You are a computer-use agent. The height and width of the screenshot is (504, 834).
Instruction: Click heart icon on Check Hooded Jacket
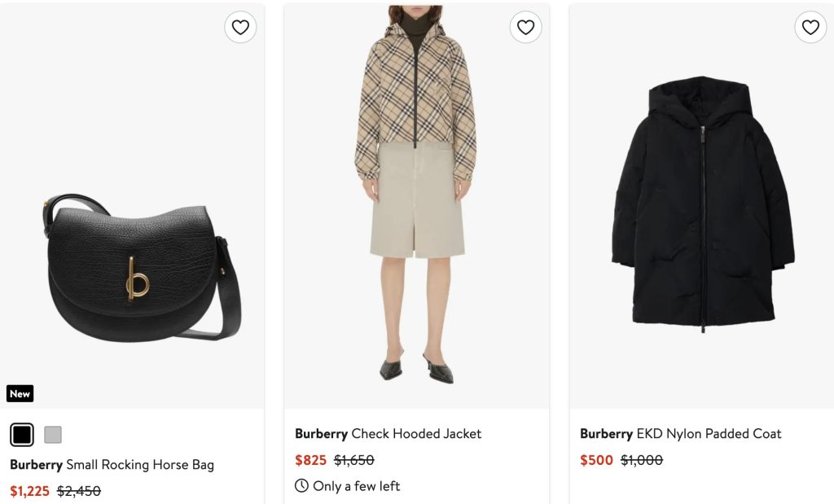(x=525, y=28)
